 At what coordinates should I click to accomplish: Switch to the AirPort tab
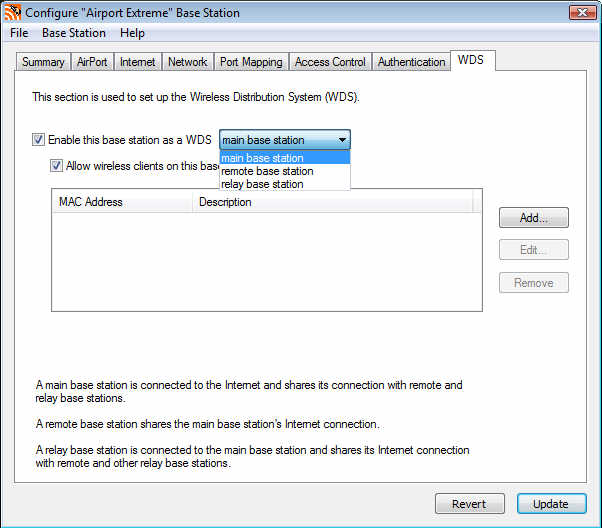(x=92, y=62)
